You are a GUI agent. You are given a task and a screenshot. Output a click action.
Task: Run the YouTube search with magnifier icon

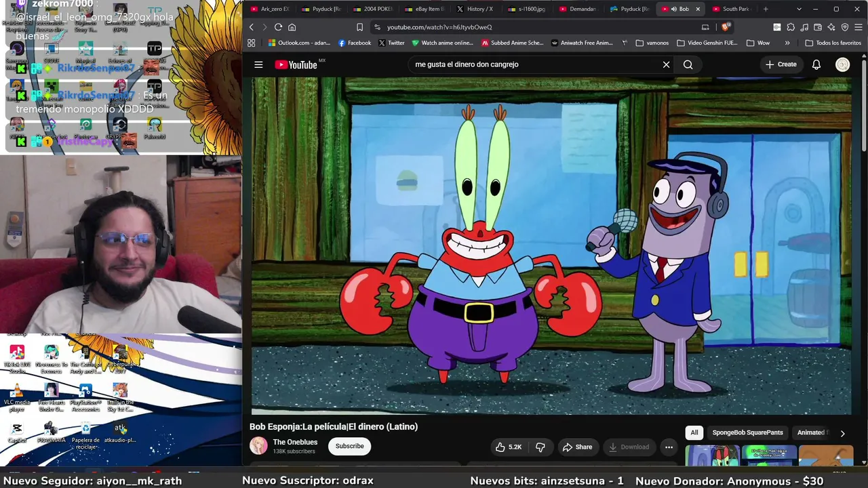(688, 64)
